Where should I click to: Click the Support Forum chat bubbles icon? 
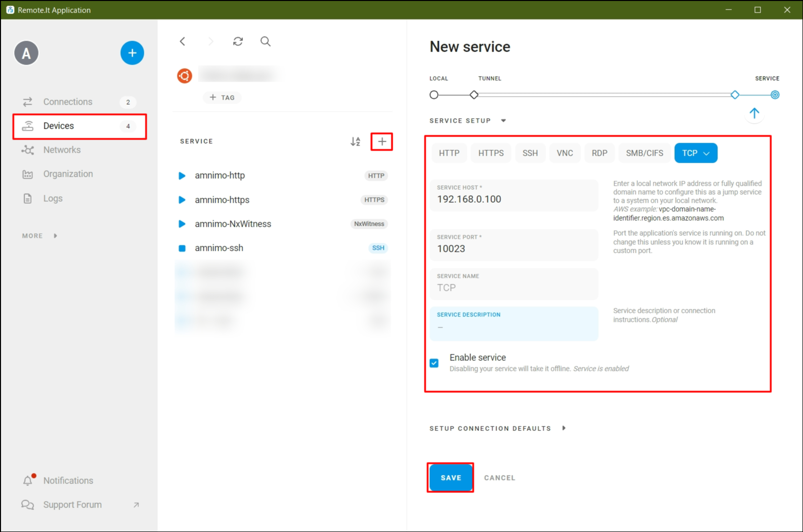click(x=28, y=505)
